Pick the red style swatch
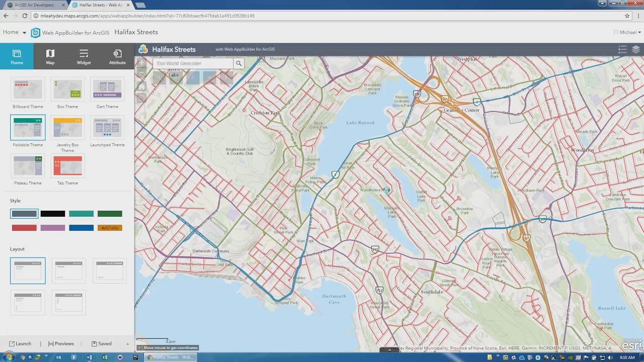This screenshot has height=362, width=644. (24, 228)
